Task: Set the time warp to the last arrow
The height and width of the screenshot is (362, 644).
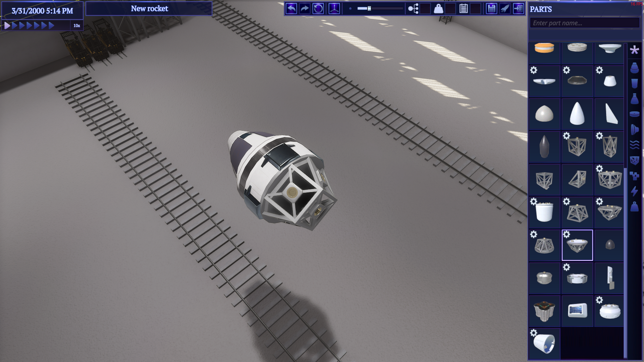Action: [51, 25]
